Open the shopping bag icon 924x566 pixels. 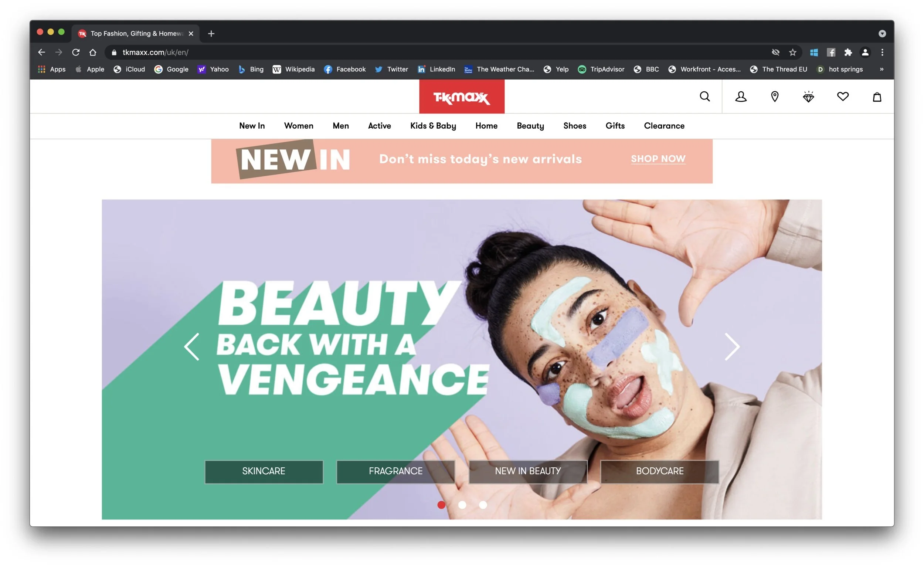[x=877, y=97]
